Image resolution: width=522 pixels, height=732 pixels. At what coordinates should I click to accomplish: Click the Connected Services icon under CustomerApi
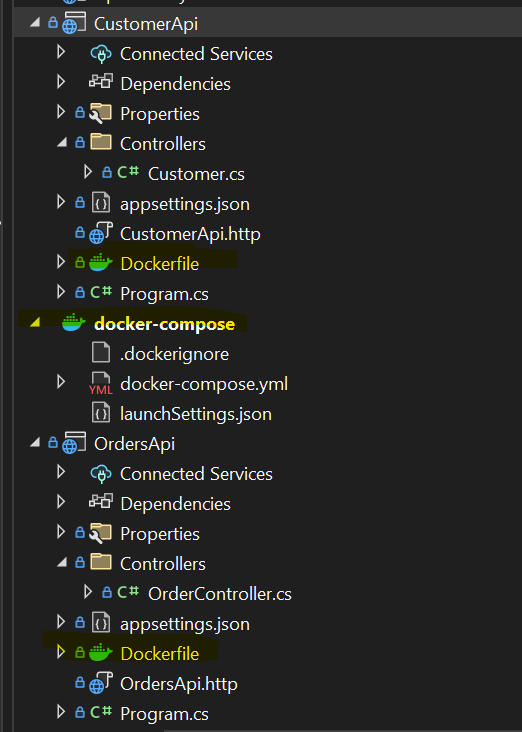[x=101, y=54]
